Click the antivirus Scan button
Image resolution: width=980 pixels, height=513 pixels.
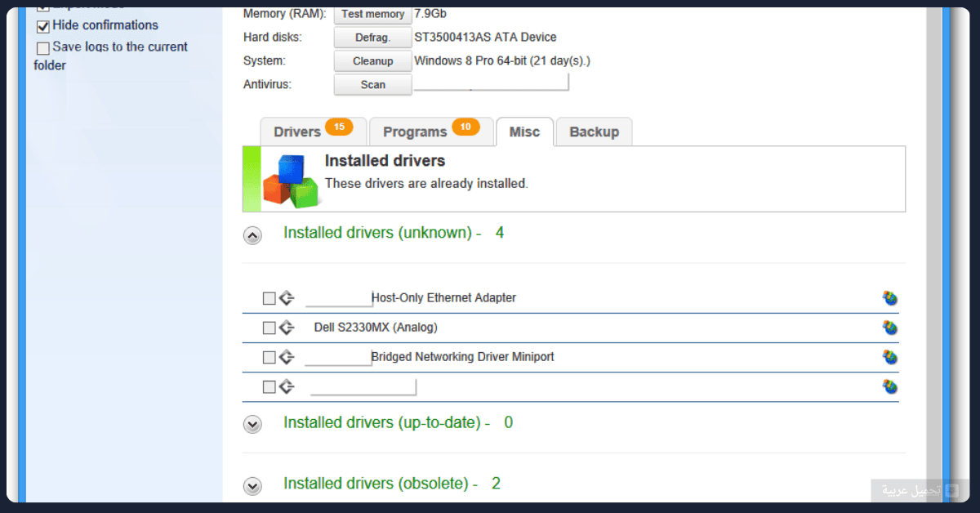coord(372,85)
